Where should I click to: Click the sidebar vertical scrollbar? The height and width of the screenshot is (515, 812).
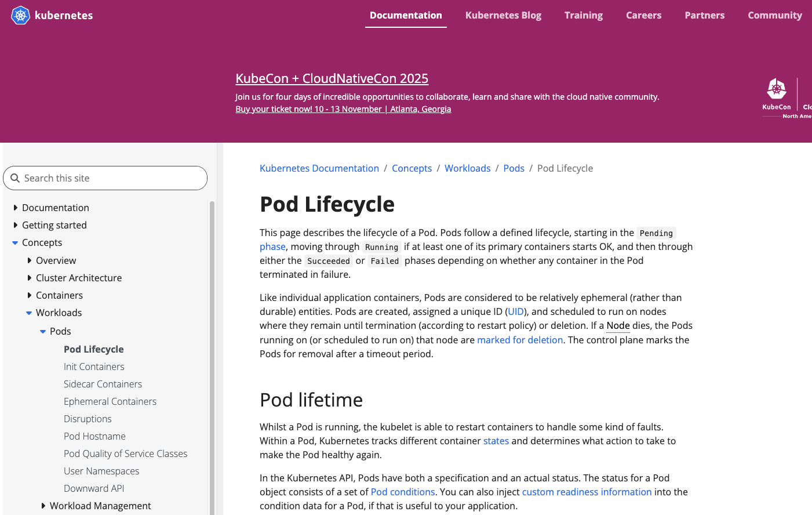[212, 357]
